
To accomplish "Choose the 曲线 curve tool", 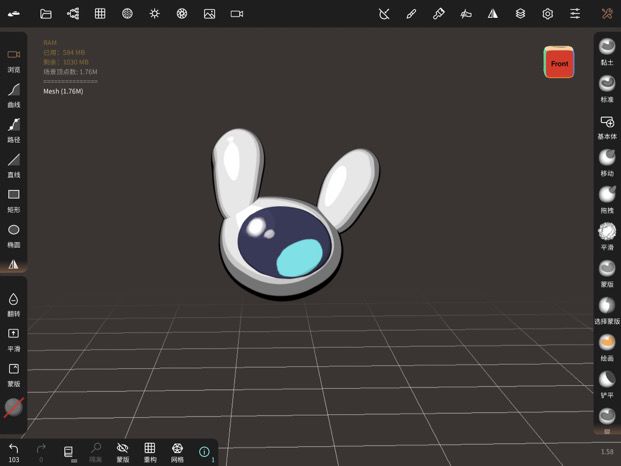I will (13, 95).
